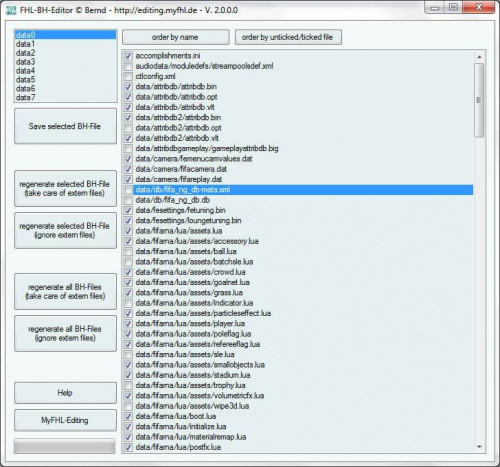Open the Help button
500x467 pixels.
click(x=65, y=393)
